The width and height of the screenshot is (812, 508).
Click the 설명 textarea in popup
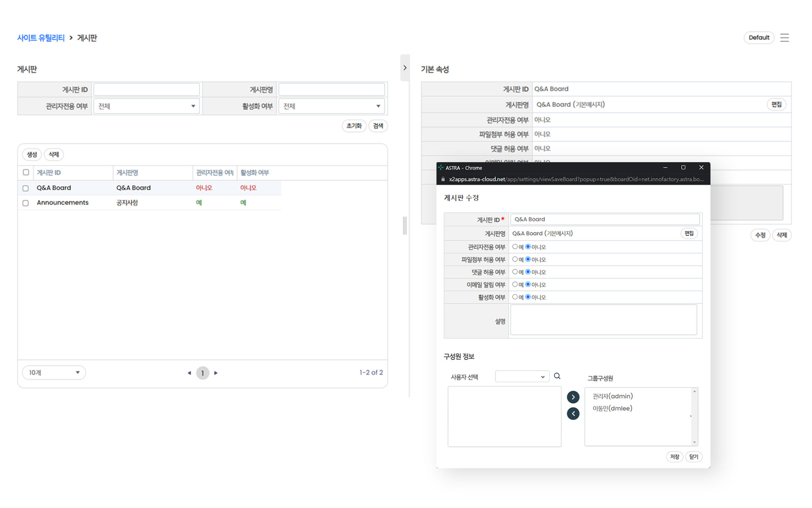[x=604, y=320]
